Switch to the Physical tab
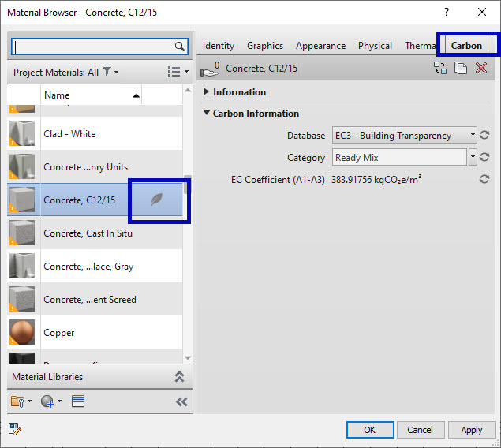 point(375,46)
